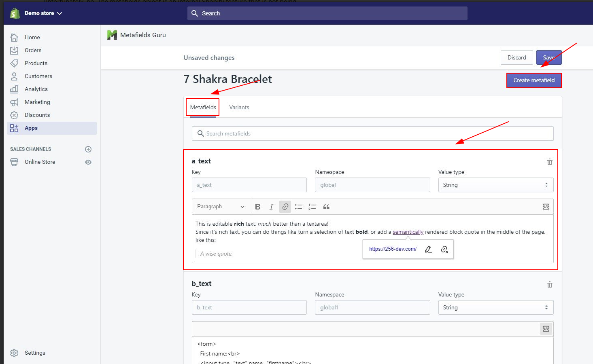Open the Paragraph format dropdown
Viewport: 593px width, 364px height.
click(x=221, y=207)
